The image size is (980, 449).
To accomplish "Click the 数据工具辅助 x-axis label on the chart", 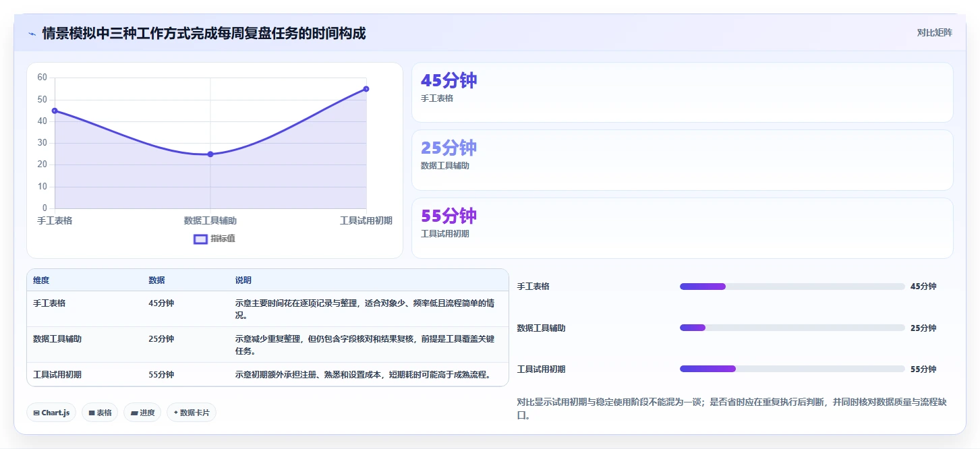I will (210, 220).
